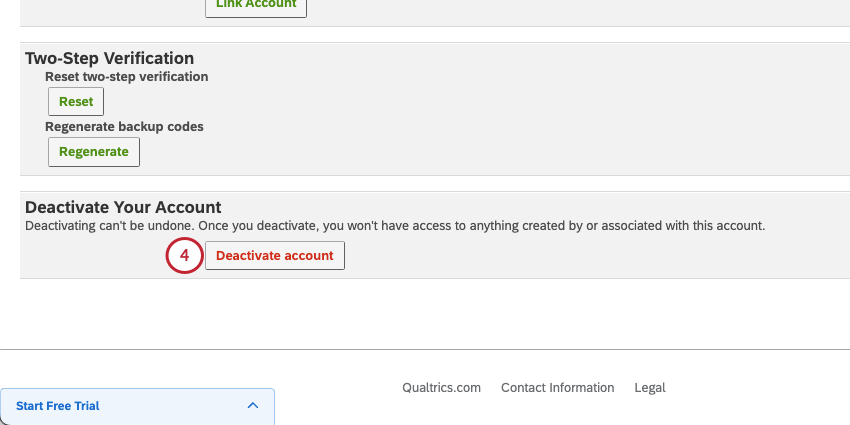Image resolution: width=850 pixels, height=425 pixels.
Task: Click Reset for two-step verification
Action: (x=76, y=101)
